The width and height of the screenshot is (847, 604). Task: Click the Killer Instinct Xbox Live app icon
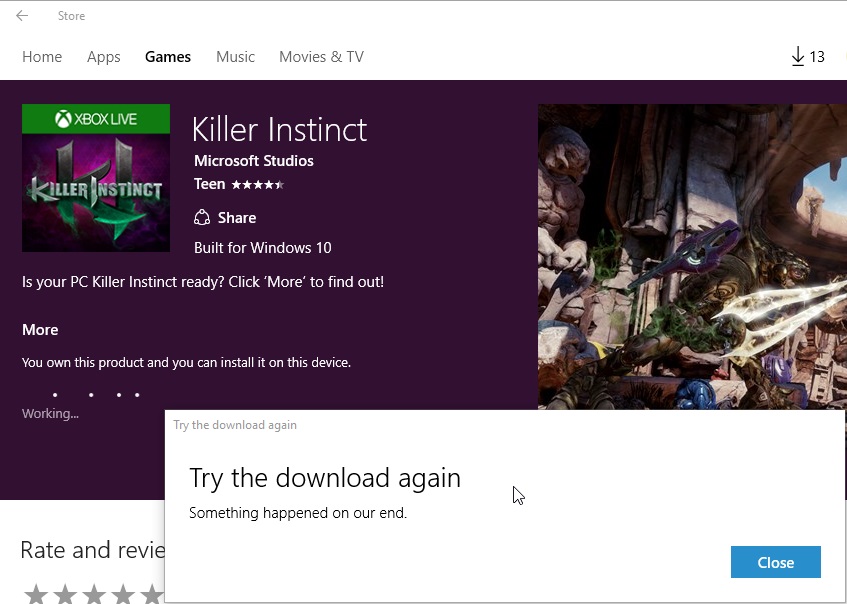pos(96,178)
